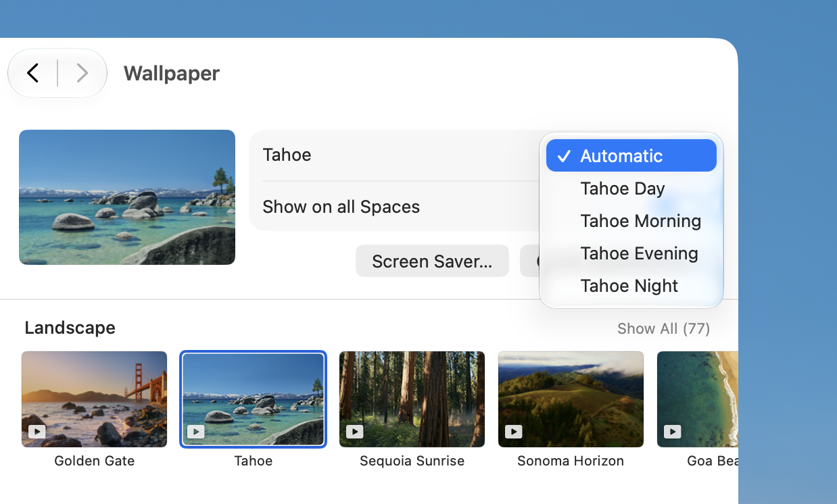Screen dimensions: 837x504
Task: Click the large Tahoe preview image
Action: tap(127, 197)
